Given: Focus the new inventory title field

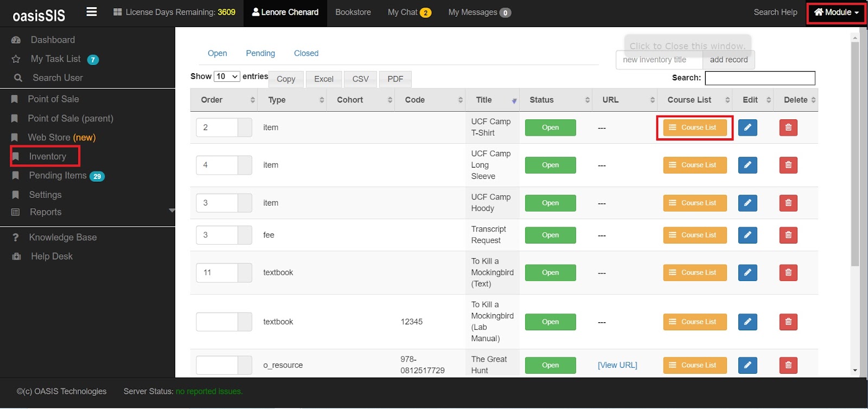Looking at the screenshot, I should tap(659, 60).
